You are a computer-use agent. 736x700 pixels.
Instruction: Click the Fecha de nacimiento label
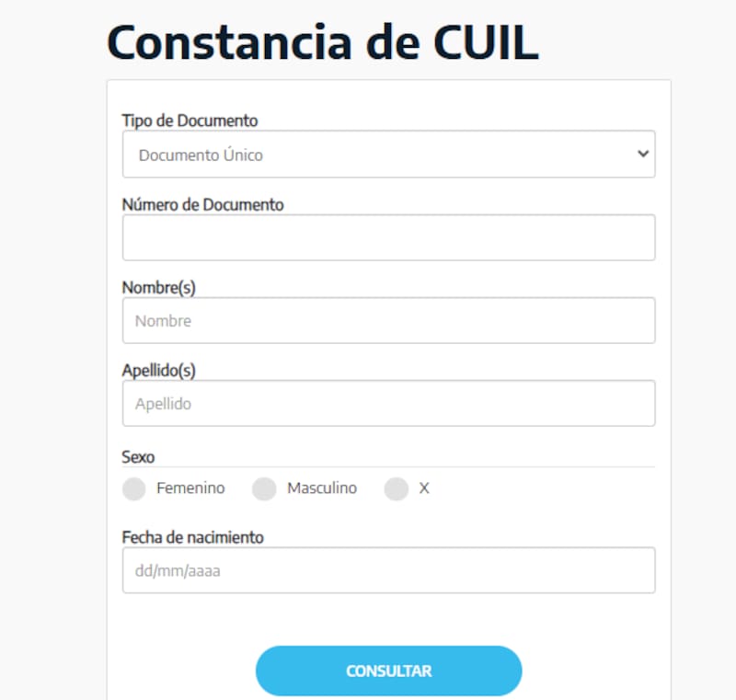click(x=192, y=537)
